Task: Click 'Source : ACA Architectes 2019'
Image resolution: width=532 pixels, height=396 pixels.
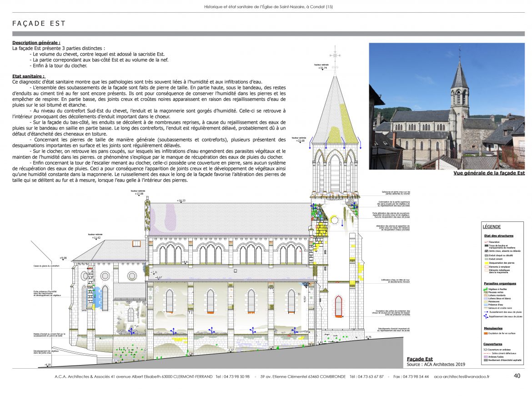Action: (436, 364)
